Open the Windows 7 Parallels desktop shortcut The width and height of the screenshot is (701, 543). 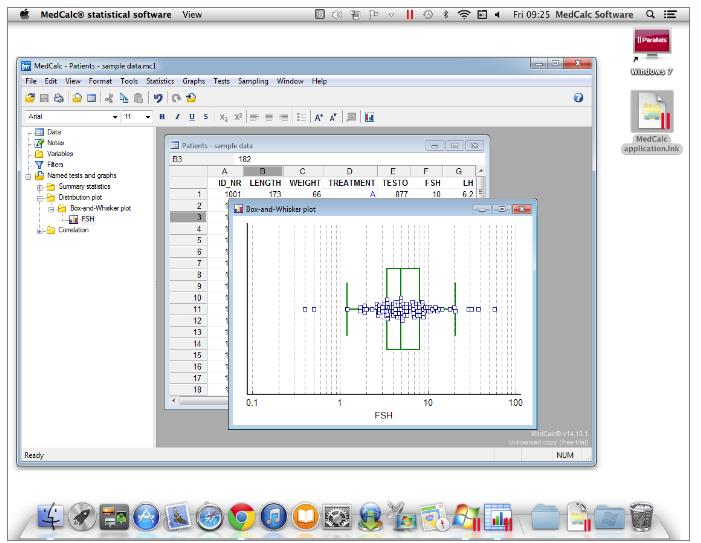651,51
